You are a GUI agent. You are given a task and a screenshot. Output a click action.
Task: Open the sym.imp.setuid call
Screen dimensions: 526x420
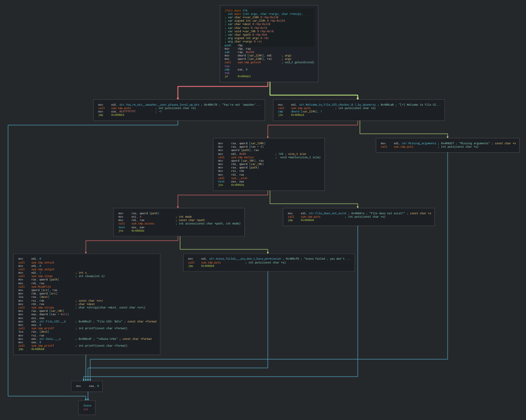(x=42, y=263)
